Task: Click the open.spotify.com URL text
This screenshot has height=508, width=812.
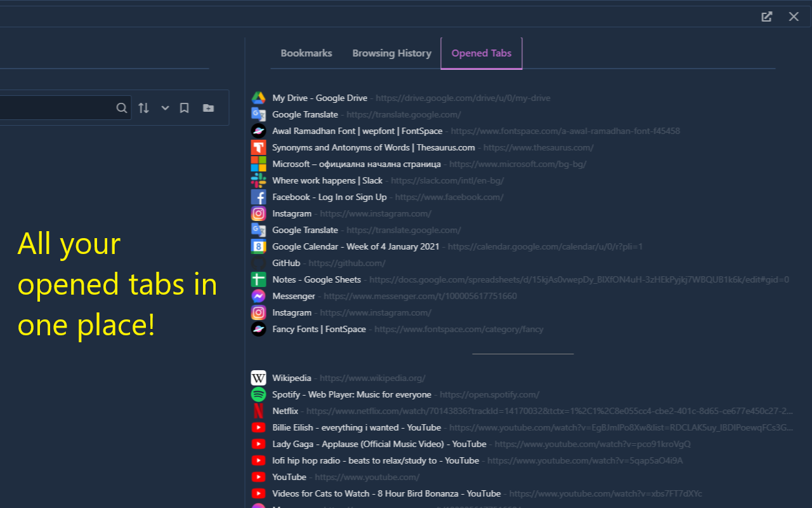Action: (490, 394)
